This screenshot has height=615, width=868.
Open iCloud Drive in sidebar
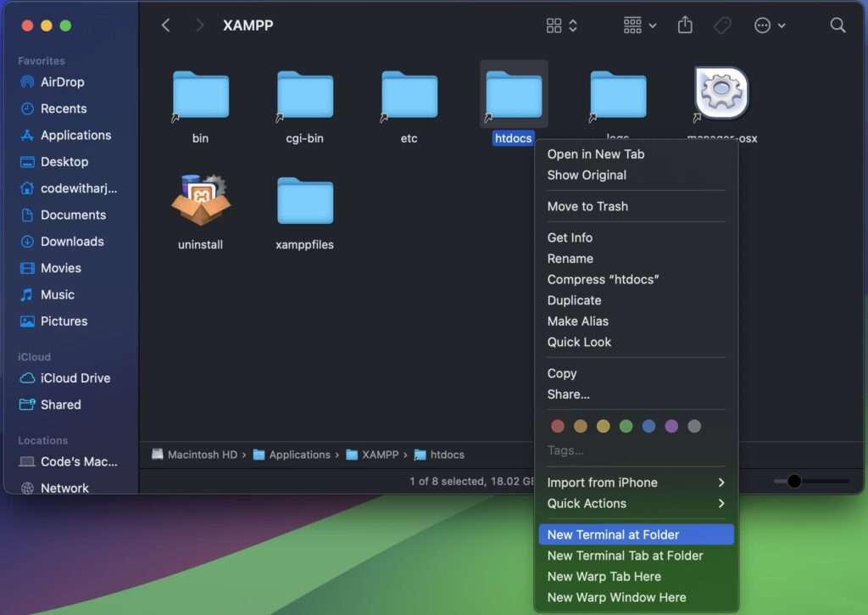75,378
